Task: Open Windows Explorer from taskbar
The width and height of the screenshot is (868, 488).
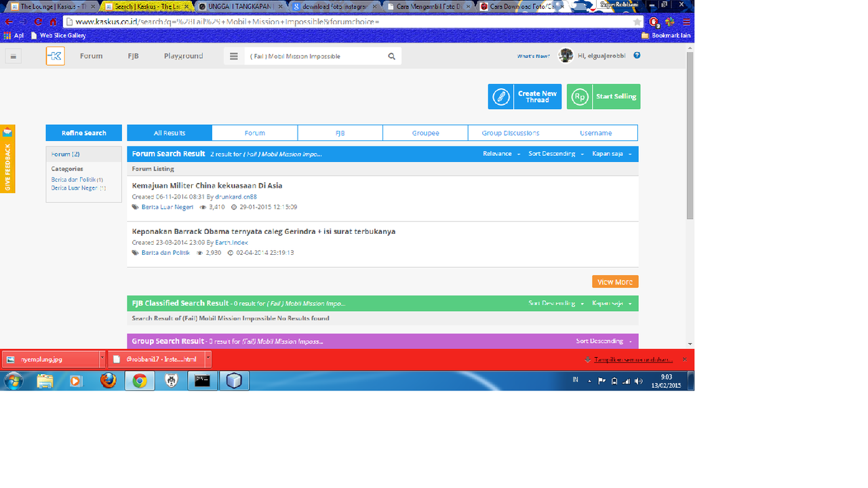Action: tap(45, 381)
